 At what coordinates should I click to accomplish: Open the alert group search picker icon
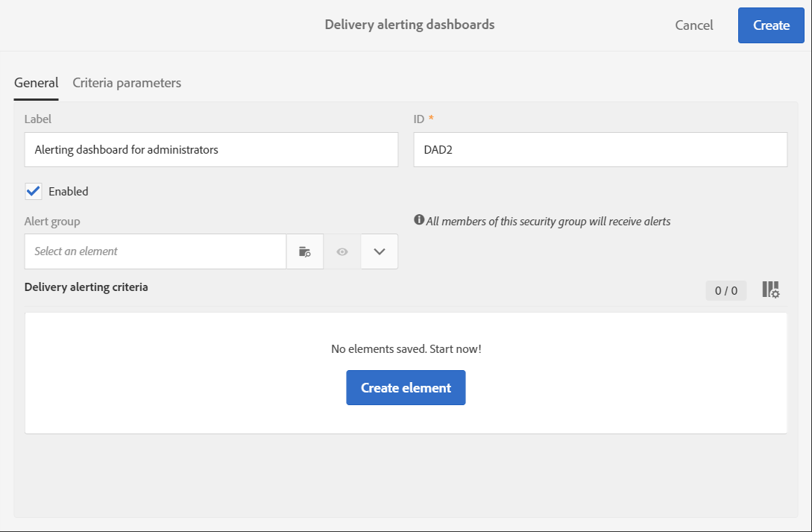[305, 251]
